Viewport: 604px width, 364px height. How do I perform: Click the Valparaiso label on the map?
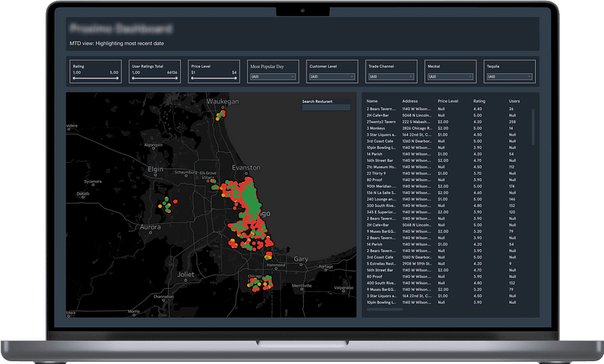(x=344, y=287)
